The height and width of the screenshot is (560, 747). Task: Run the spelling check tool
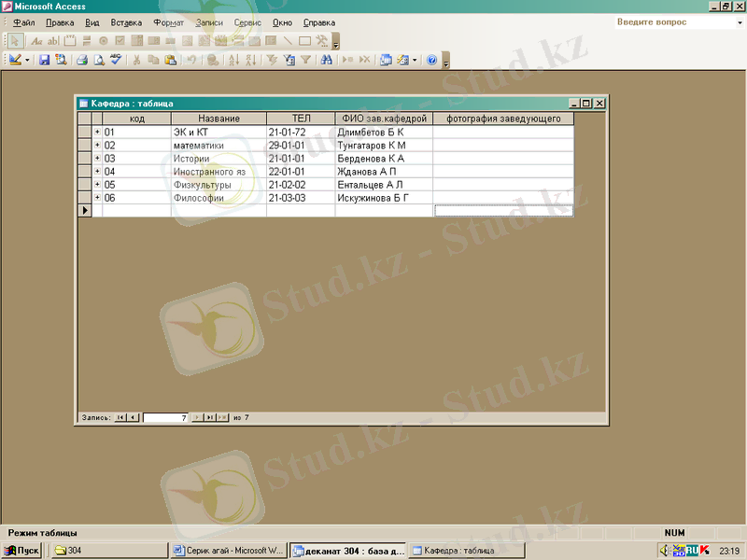[x=116, y=60]
